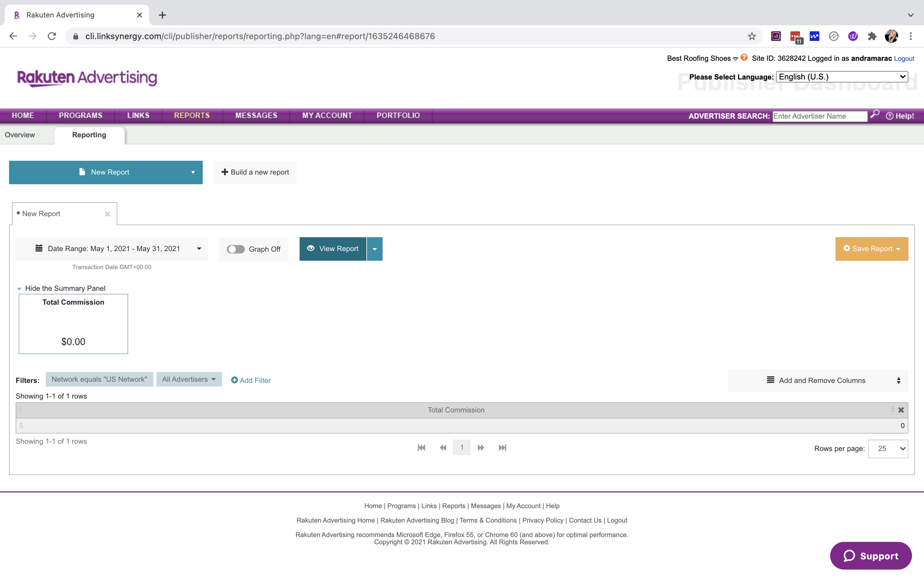This screenshot has height=578, width=924.
Task: Toggle the Graph Off switch
Action: (236, 249)
